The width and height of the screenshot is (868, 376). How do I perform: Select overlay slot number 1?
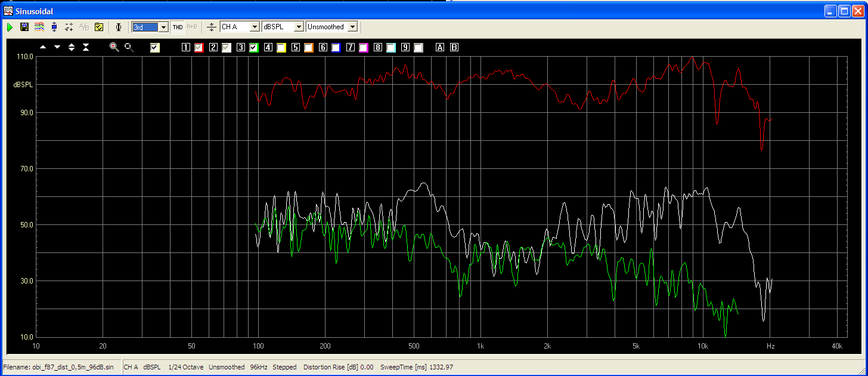[186, 47]
